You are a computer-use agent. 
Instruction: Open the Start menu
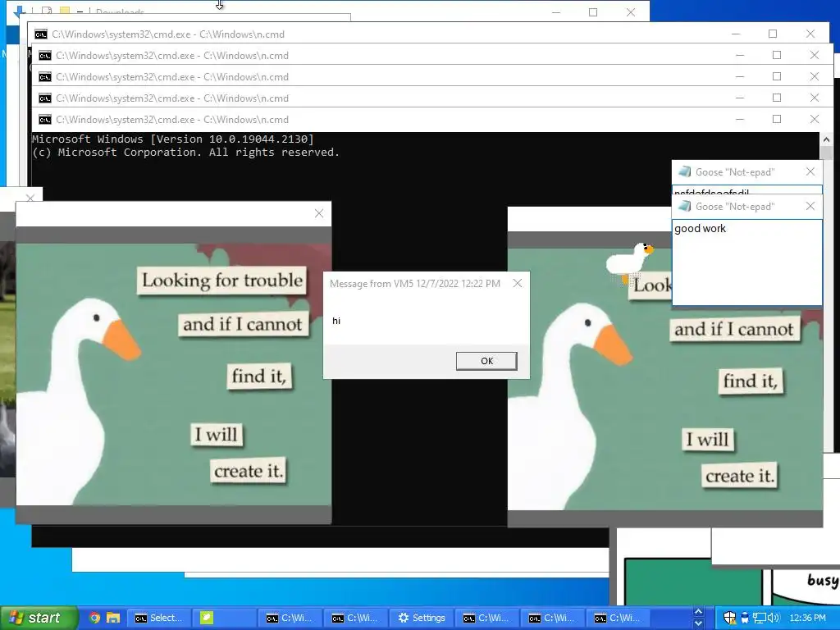(x=39, y=618)
